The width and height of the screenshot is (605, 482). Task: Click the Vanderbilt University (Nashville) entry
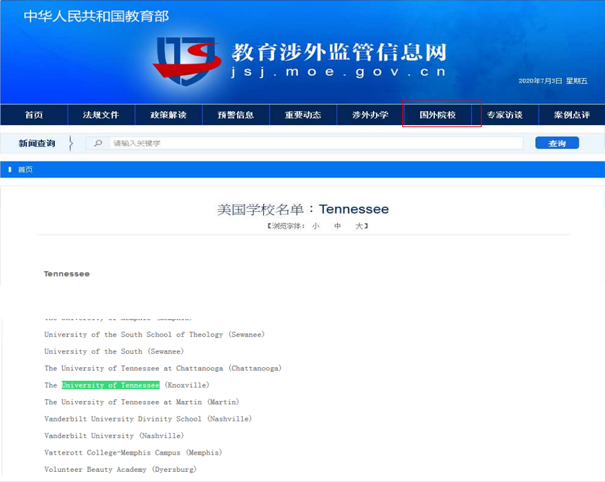tap(113, 436)
